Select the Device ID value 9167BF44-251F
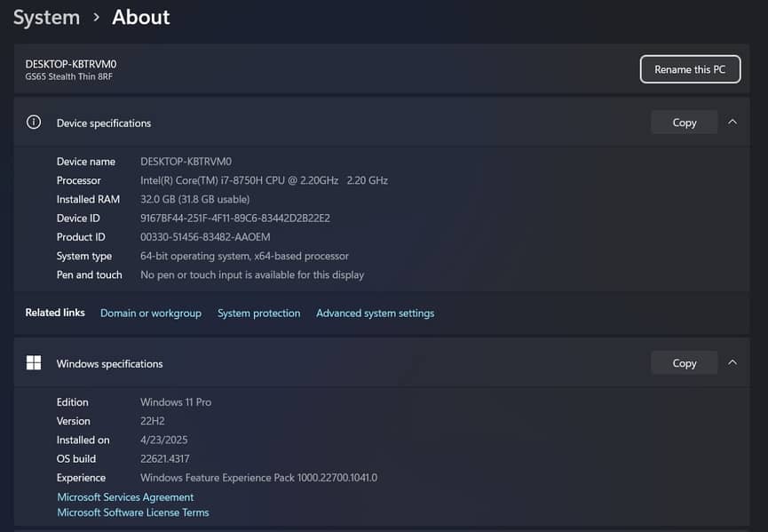Image resolution: width=768 pixels, height=532 pixels. 235,218
